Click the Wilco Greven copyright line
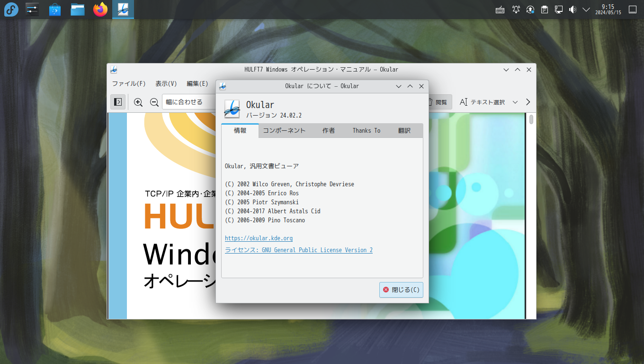 tap(289, 184)
